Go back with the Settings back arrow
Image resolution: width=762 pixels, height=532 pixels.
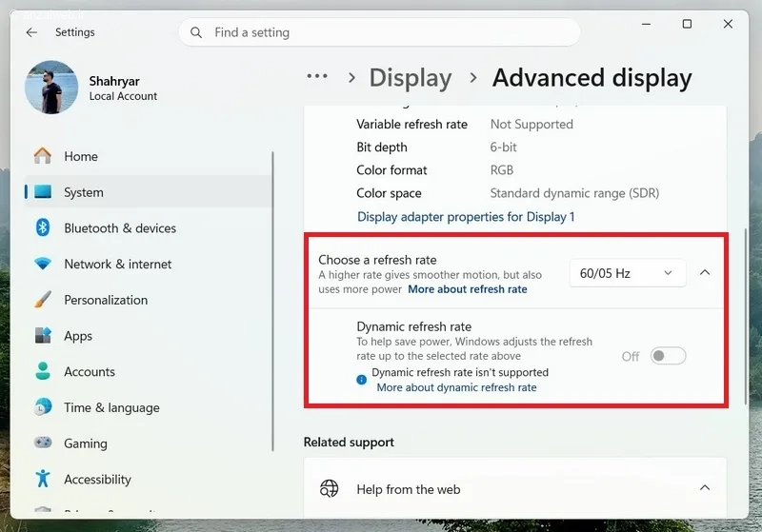[31, 32]
